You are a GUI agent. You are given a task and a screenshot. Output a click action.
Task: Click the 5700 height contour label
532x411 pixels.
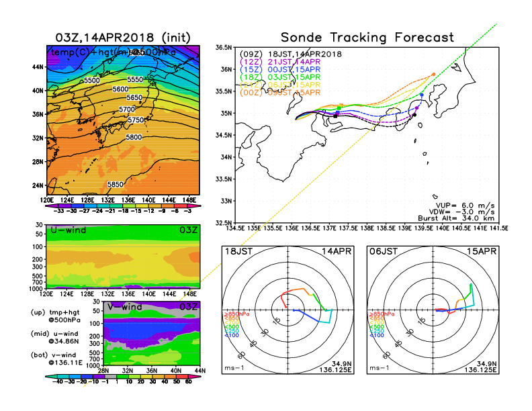126,109
